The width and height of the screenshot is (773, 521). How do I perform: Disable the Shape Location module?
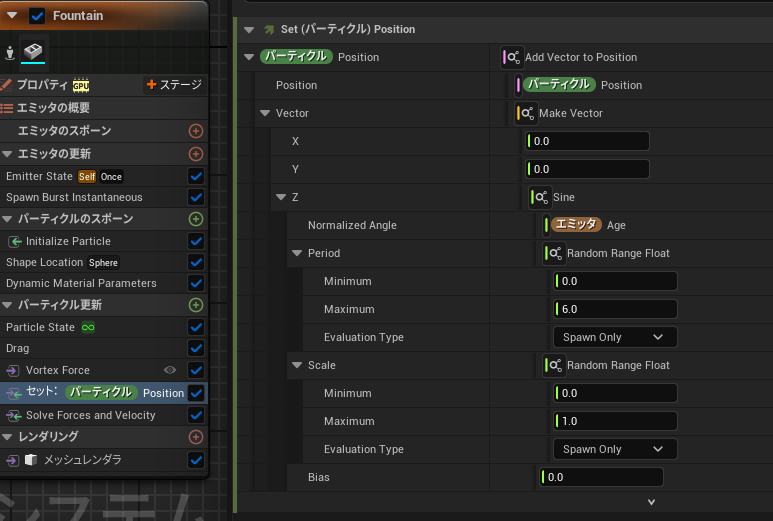196,263
